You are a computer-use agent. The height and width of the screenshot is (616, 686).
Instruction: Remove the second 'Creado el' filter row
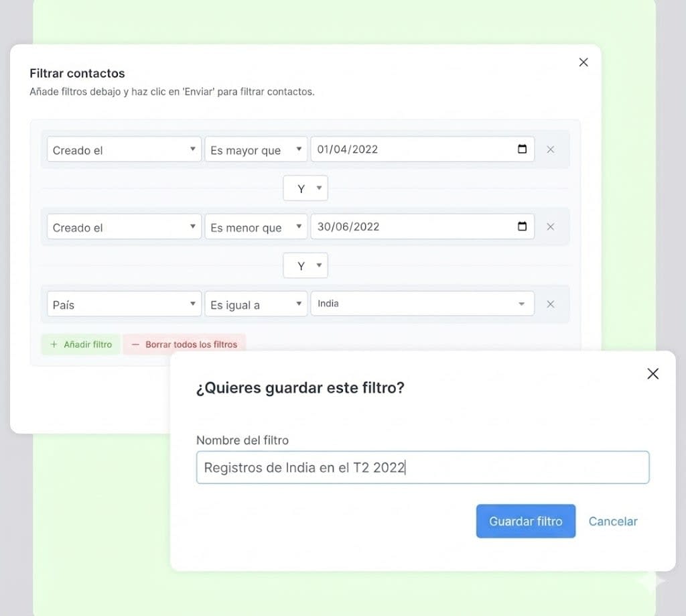pyautogui.click(x=551, y=227)
